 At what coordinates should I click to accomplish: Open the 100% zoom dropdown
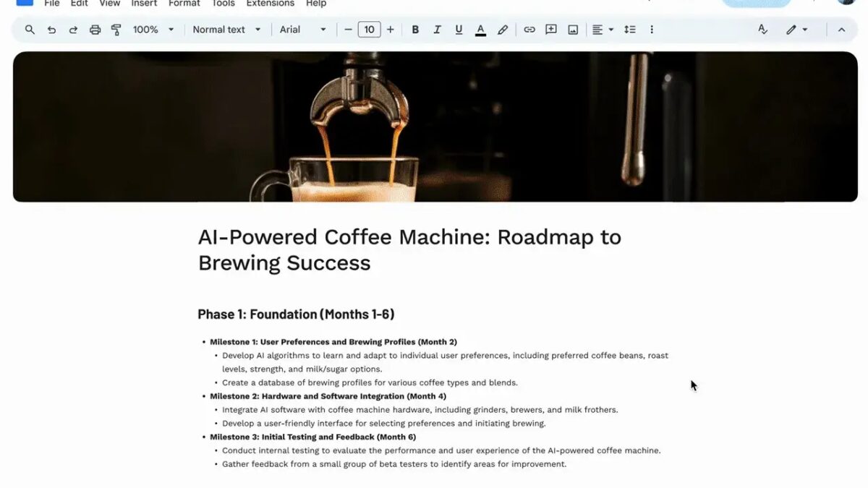pos(153,30)
